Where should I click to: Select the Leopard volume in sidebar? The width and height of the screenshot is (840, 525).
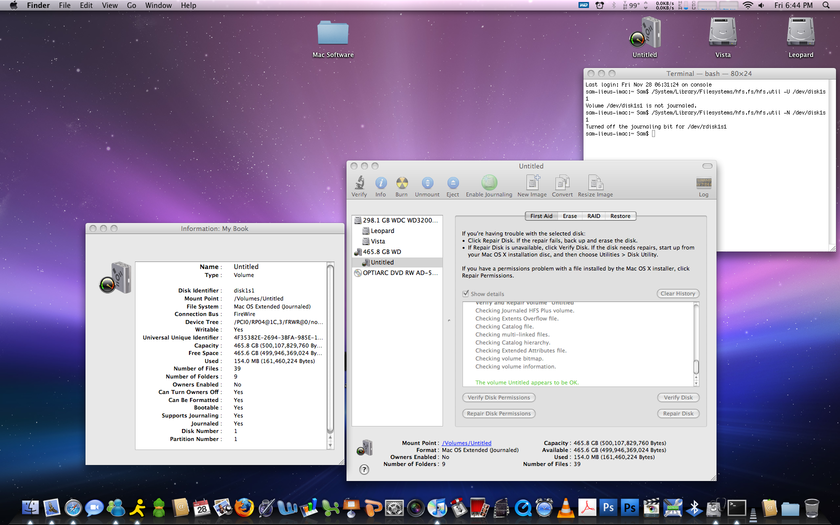tap(382, 231)
